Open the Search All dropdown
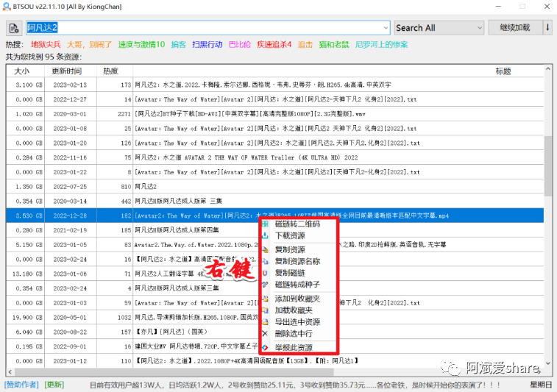Screen dimensions: 557x392 [x=439, y=28]
